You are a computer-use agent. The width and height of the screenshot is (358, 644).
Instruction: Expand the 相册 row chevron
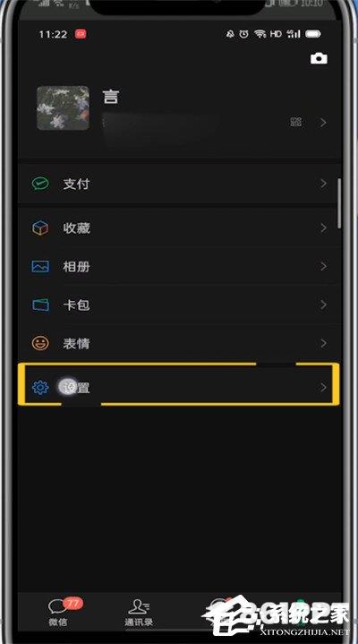[323, 267]
